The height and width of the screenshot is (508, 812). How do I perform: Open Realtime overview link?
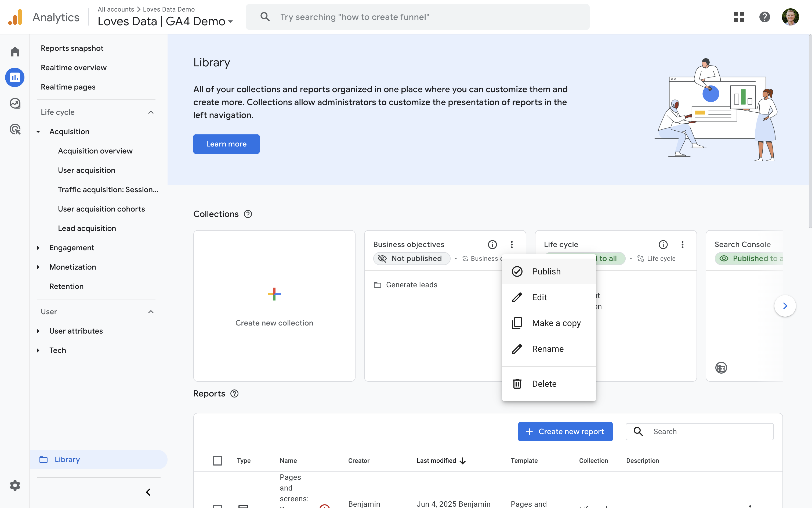(74, 67)
